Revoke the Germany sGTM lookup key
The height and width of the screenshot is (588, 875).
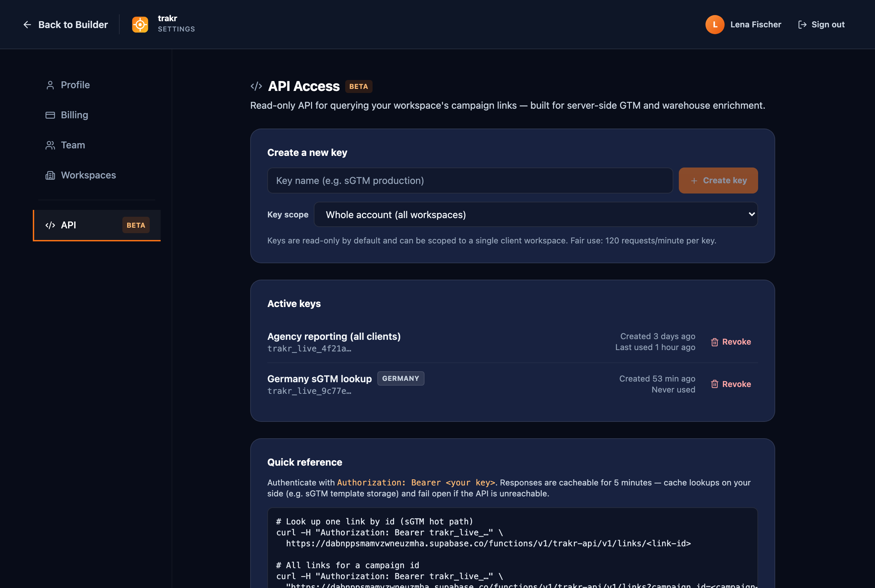(731, 384)
